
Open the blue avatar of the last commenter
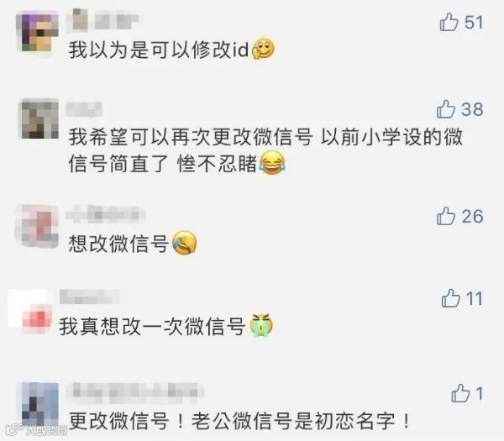coord(38,404)
